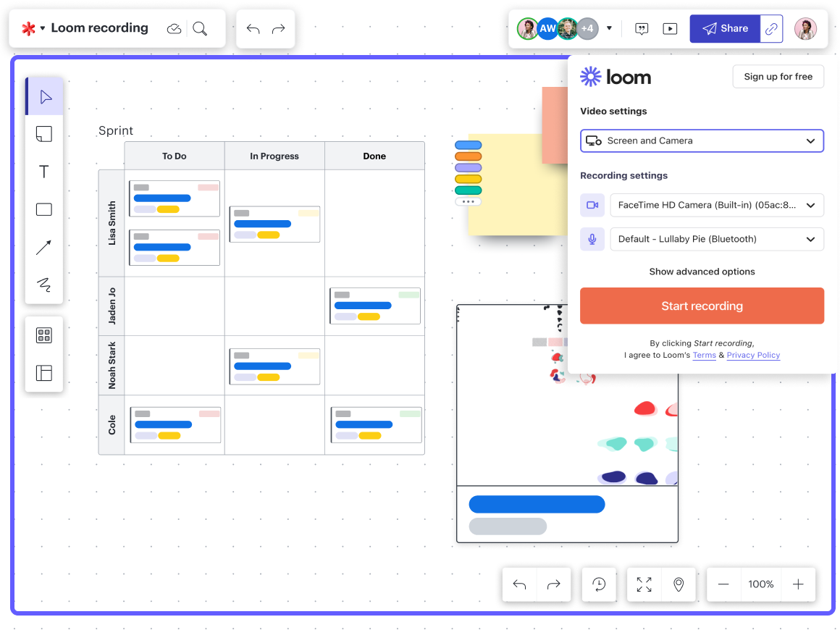Select the Text tool
Viewport: 840px width, 630px height.
(x=44, y=172)
